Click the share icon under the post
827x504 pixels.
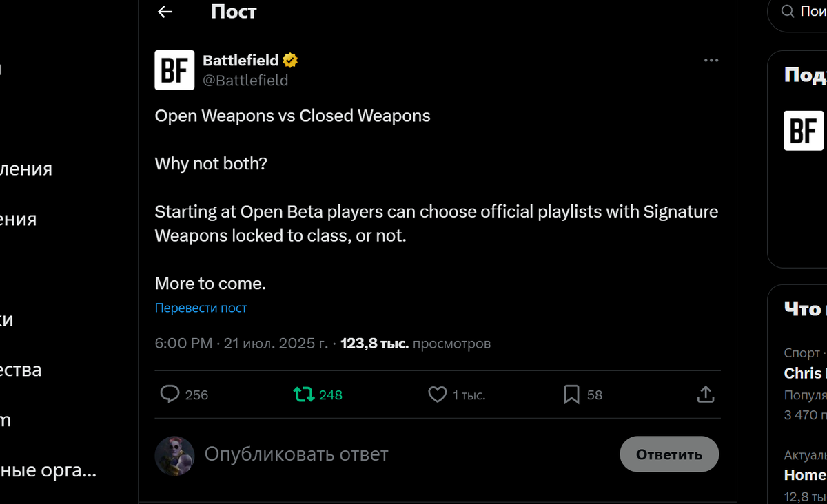(705, 394)
